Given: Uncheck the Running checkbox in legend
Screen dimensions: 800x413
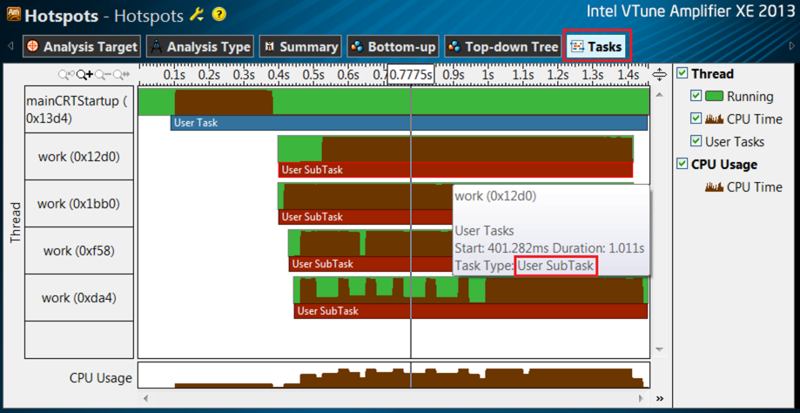Looking at the screenshot, I should coord(695,96).
